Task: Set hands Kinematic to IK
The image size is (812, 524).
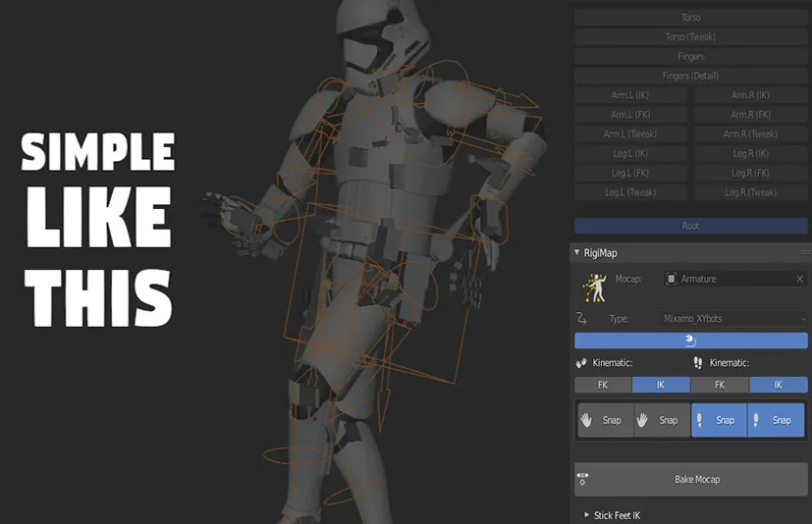Action: click(x=661, y=385)
